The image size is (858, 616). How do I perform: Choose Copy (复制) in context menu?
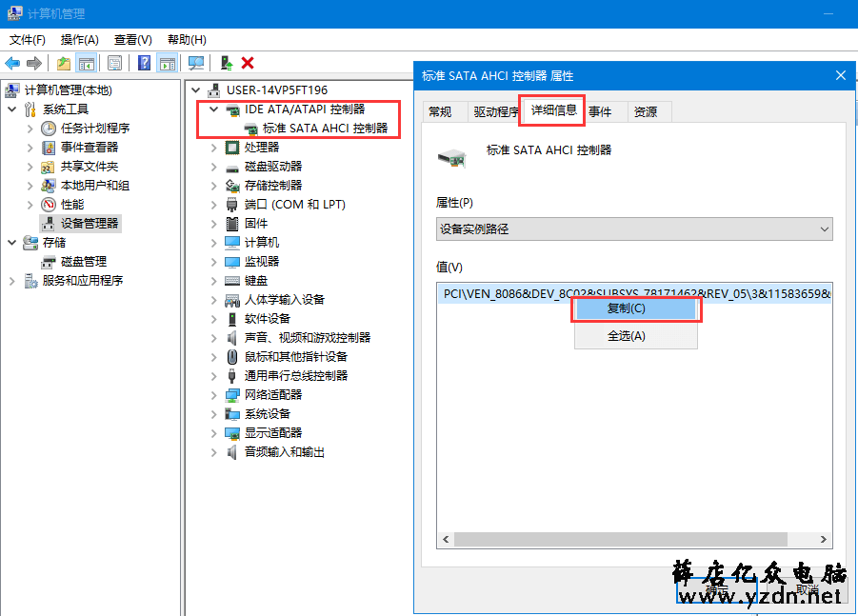[636, 308]
